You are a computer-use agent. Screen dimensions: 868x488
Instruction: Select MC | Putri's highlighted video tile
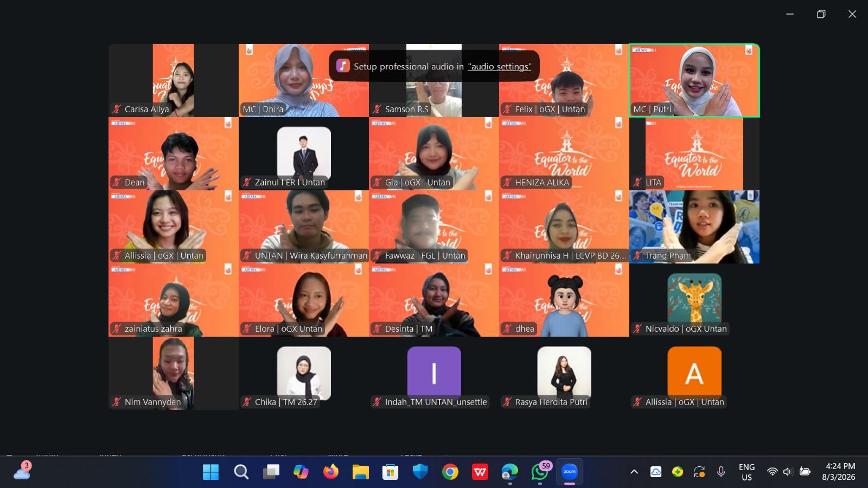click(x=694, y=80)
